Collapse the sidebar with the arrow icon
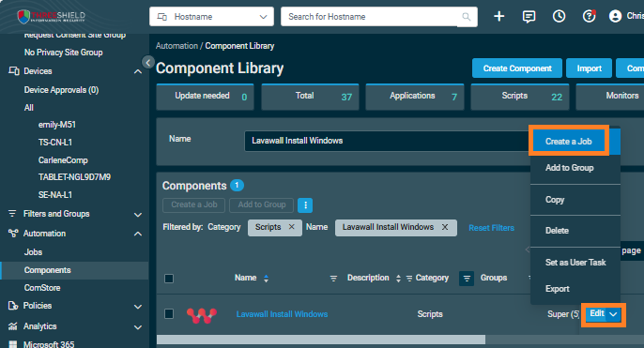 (x=148, y=62)
